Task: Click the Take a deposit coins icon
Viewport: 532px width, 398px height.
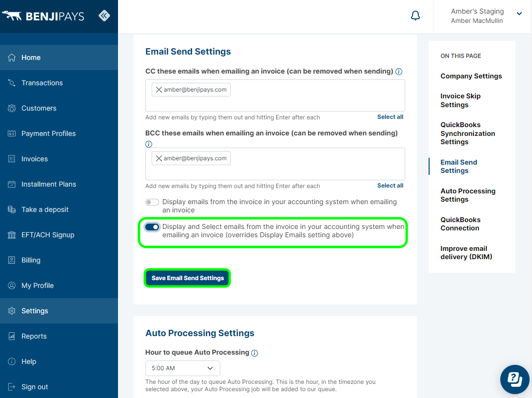Action: point(12,209)
